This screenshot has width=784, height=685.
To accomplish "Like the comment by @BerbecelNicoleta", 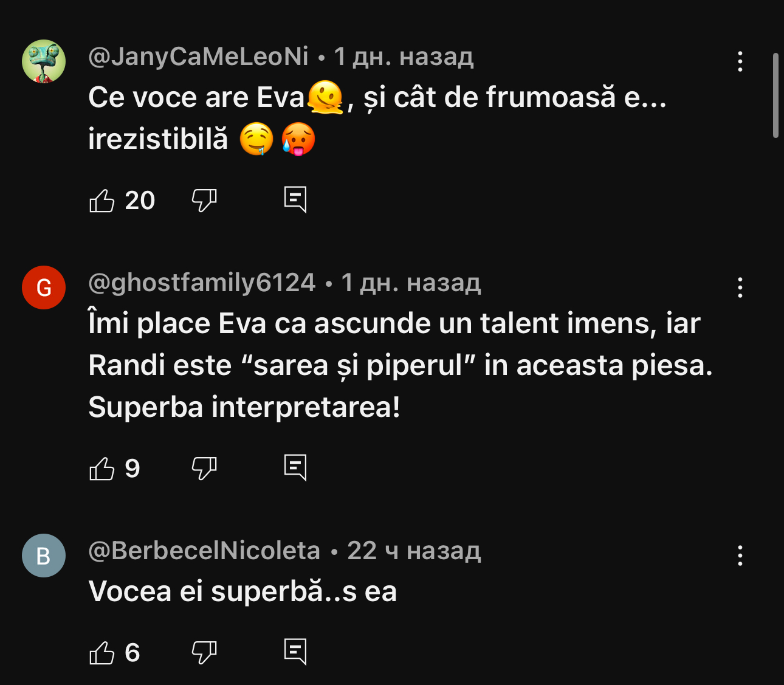I will click(x=102, y=653).
